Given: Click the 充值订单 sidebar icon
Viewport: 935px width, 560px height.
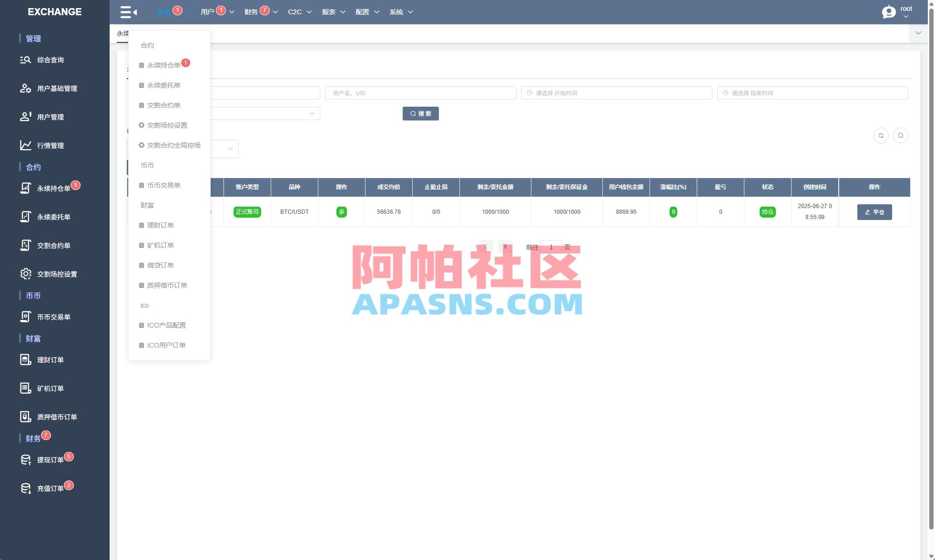Looking at the screenshot, I should click(25, 488).
